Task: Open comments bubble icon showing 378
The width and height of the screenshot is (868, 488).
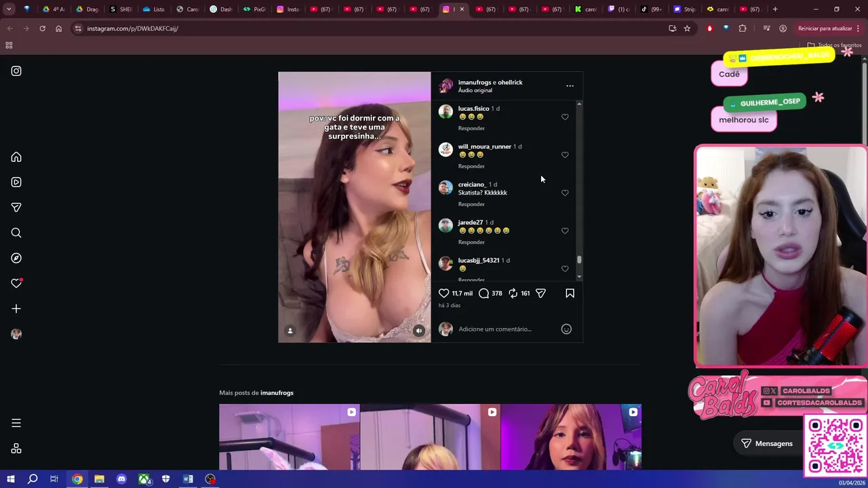Action: pos(484,293)
